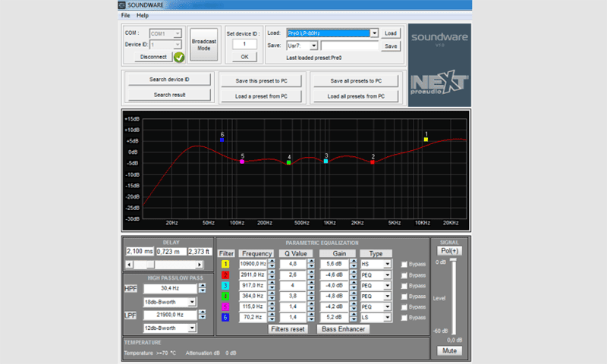Toggle the Mute button
607x364 pixels.
pos(449,351)
